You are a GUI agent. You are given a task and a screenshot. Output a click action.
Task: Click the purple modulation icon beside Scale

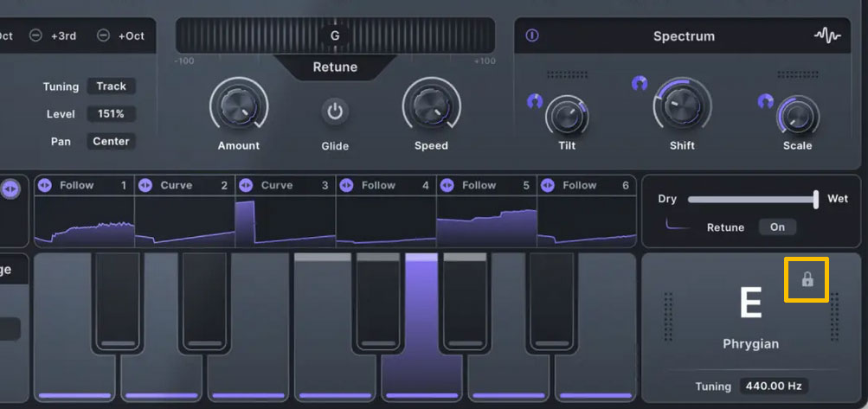(x=765, y=101)
